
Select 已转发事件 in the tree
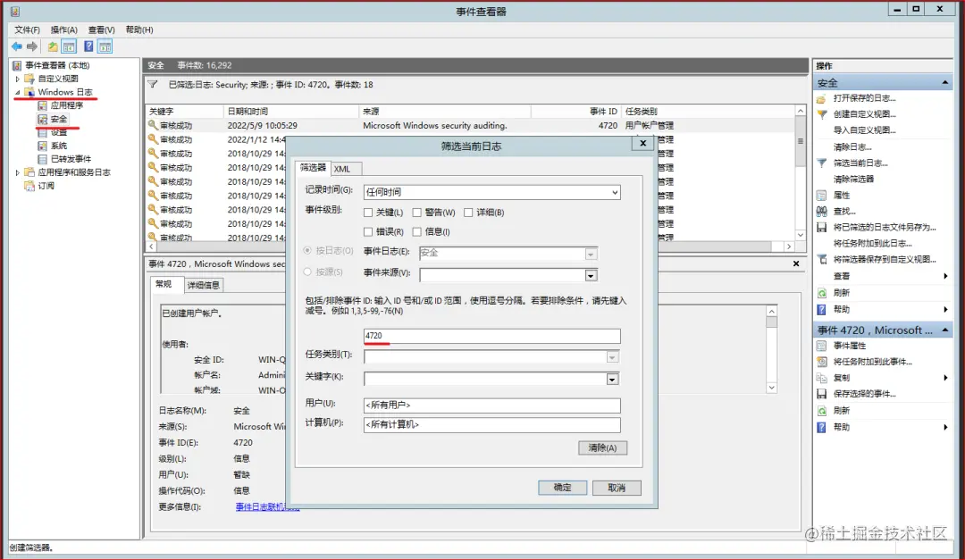point(71,159)
